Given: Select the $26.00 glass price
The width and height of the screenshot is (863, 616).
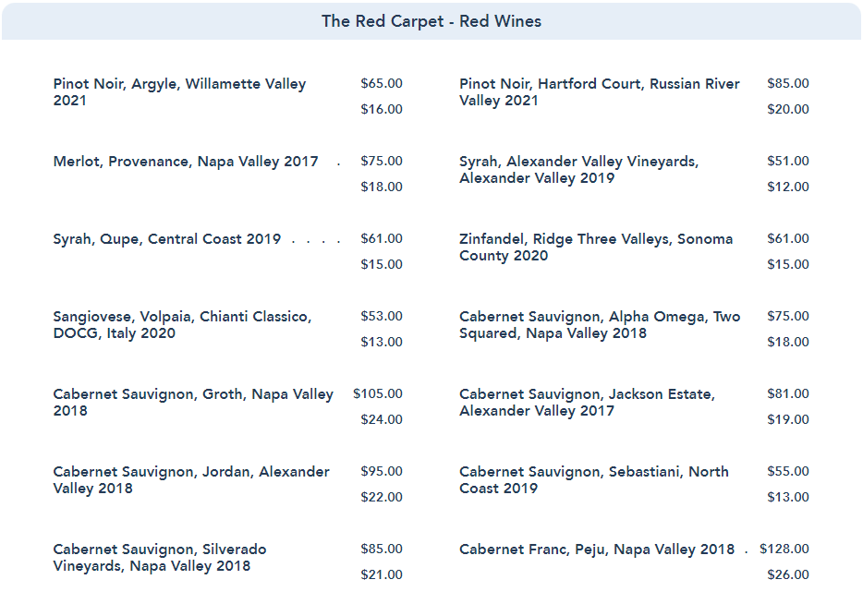Looking at the screenshot, I should (788, 574).
